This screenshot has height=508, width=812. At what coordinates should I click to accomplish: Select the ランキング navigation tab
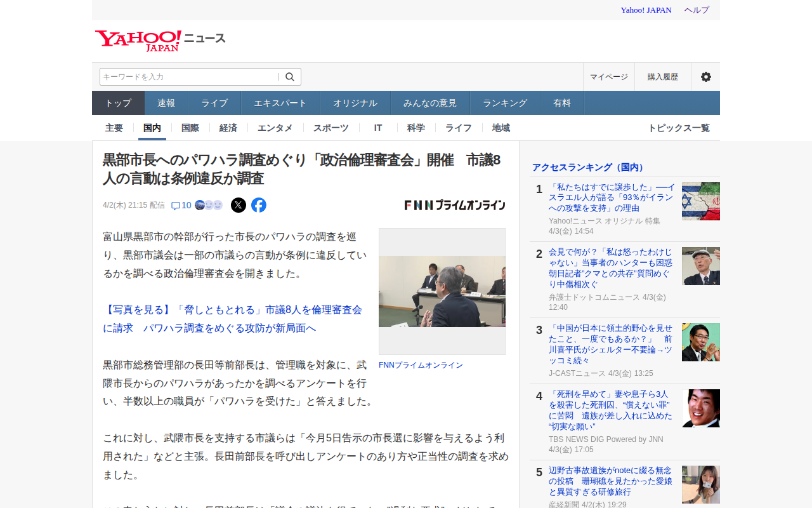505,103
